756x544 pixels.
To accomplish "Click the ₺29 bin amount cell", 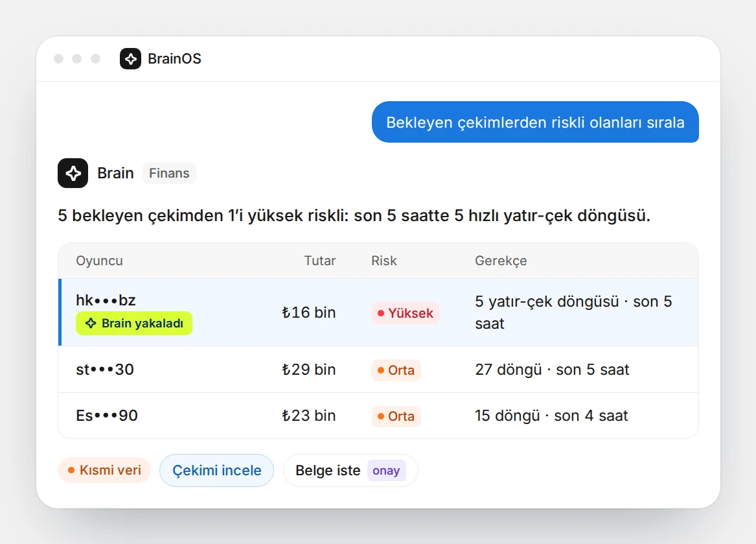I will pos(308,370).
